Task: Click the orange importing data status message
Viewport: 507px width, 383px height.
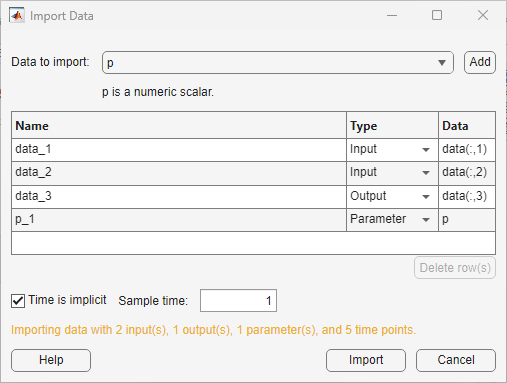Action: (213, 330)
